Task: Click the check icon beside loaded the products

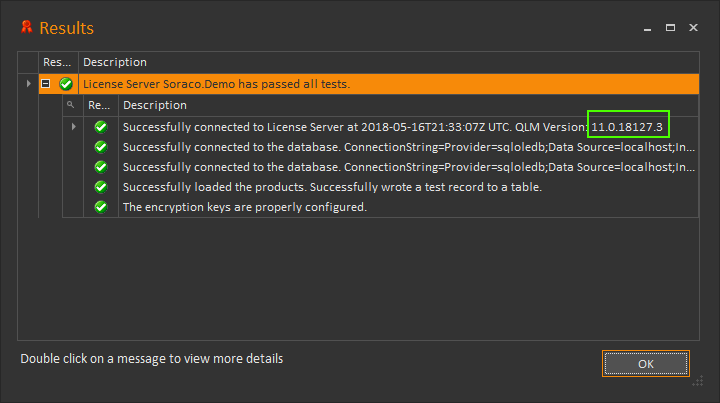Action: [x=101, y=187]
